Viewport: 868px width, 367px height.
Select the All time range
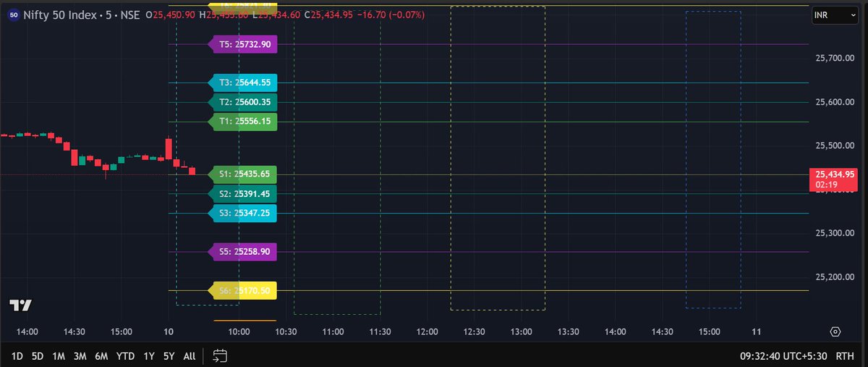point(189,356)
